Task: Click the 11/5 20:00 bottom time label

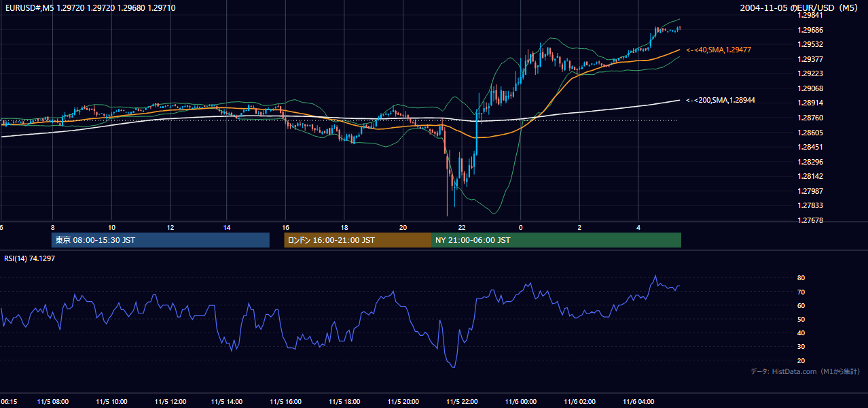Action: tap(403, 402)
